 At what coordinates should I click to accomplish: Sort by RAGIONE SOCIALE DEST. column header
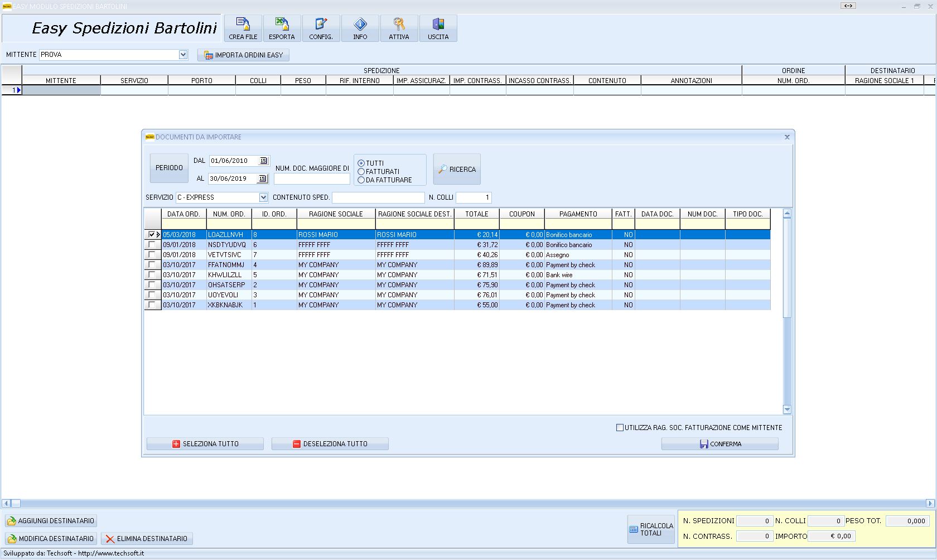pyautogui.click(x=414, y=214)
